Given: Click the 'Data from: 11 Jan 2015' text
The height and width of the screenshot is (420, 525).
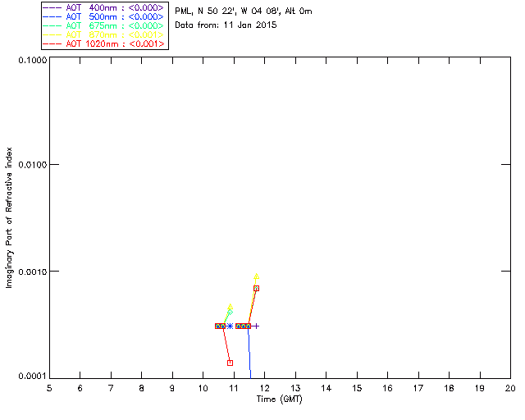Looking at the screenshot, I should tap(226, 25).
